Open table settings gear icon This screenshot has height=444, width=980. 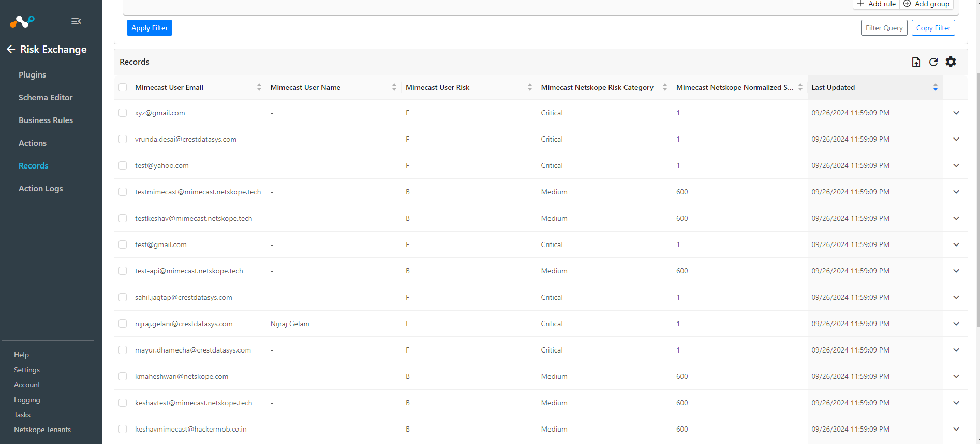(x=951, y=62)
